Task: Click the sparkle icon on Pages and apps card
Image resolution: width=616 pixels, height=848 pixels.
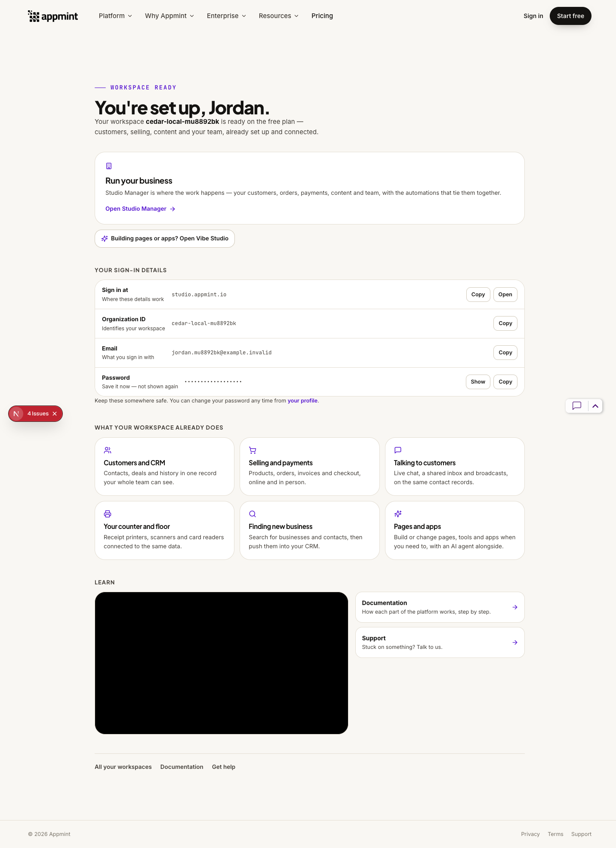Action: pos(398,514)
